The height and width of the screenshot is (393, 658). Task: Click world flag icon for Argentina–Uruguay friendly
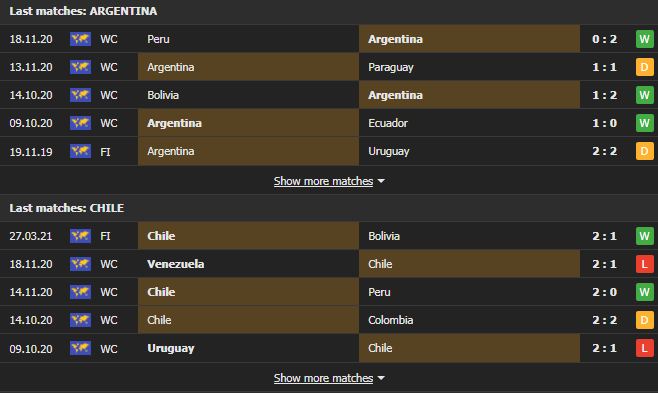click(x=80, y=151)
